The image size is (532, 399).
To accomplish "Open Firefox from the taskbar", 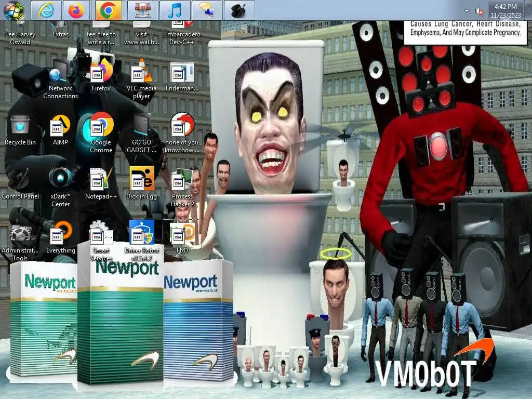I will coord(76,10).
